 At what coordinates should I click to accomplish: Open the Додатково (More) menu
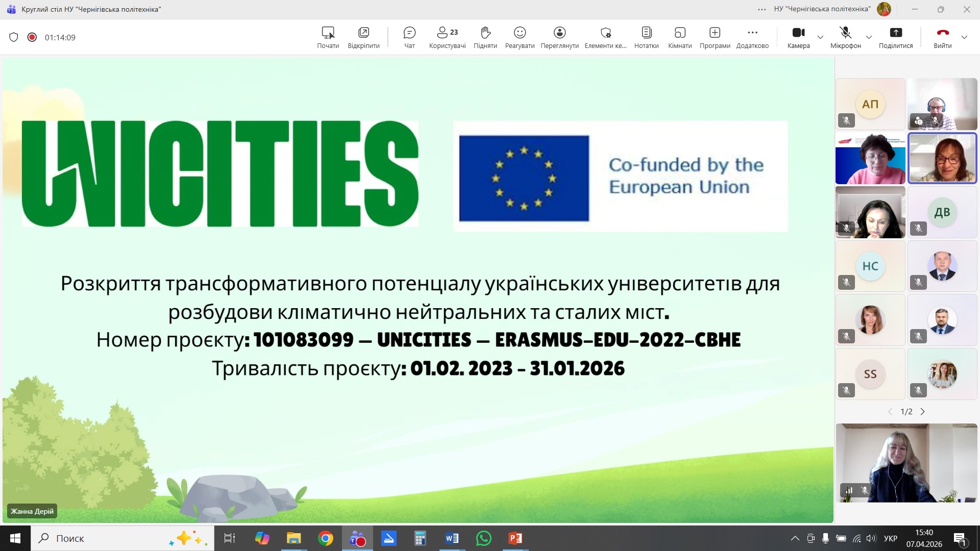tap(752, 37)
